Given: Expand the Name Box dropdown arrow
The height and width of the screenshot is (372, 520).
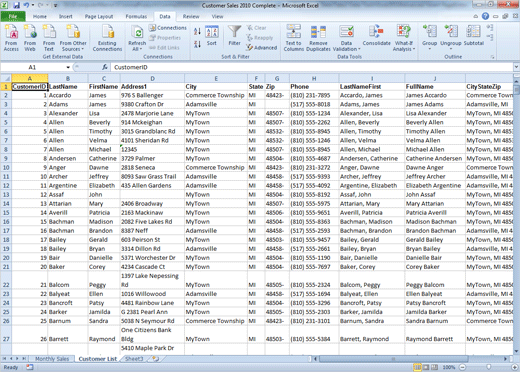Looking at the screenshot, I should coord(68,67).
